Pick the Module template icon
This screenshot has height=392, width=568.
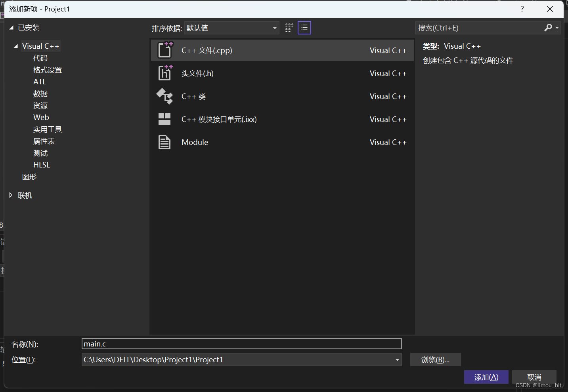click(x=164, y=142)
